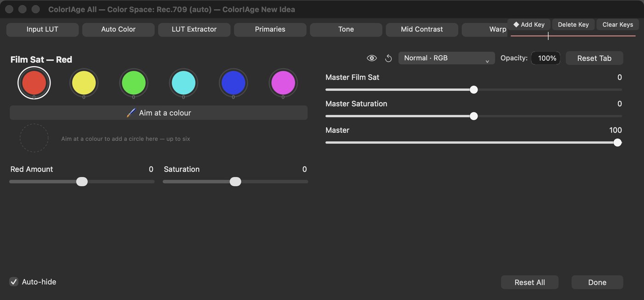Click the Clear Keys button
This screenshot has height=300, width=644.
tap(618, 24)
